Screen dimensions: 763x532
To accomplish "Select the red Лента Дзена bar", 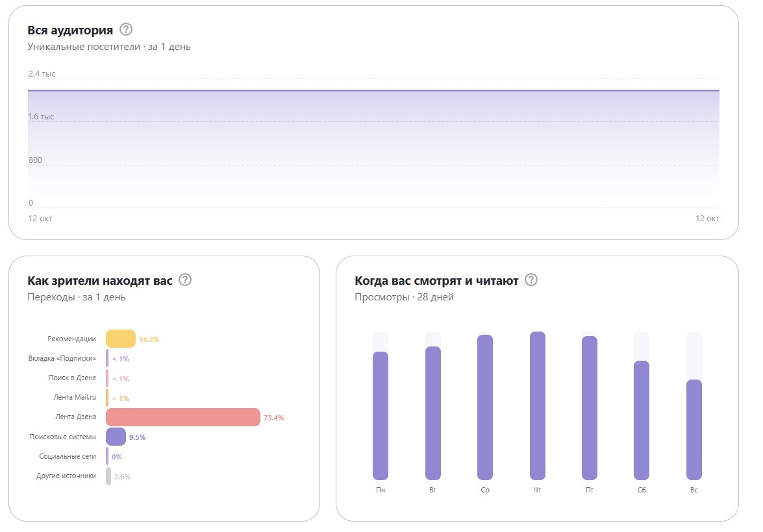I will pos(182,417).
